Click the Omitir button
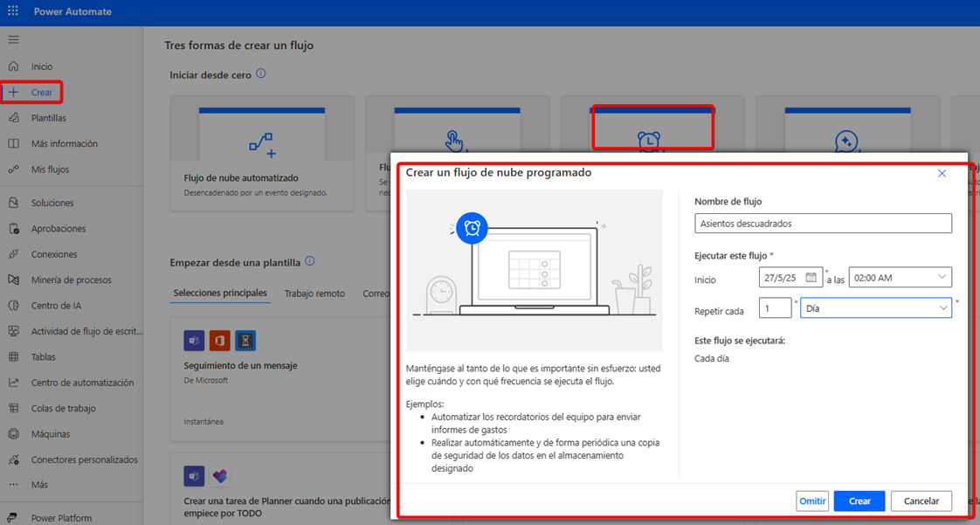 (x=812, y=501)
